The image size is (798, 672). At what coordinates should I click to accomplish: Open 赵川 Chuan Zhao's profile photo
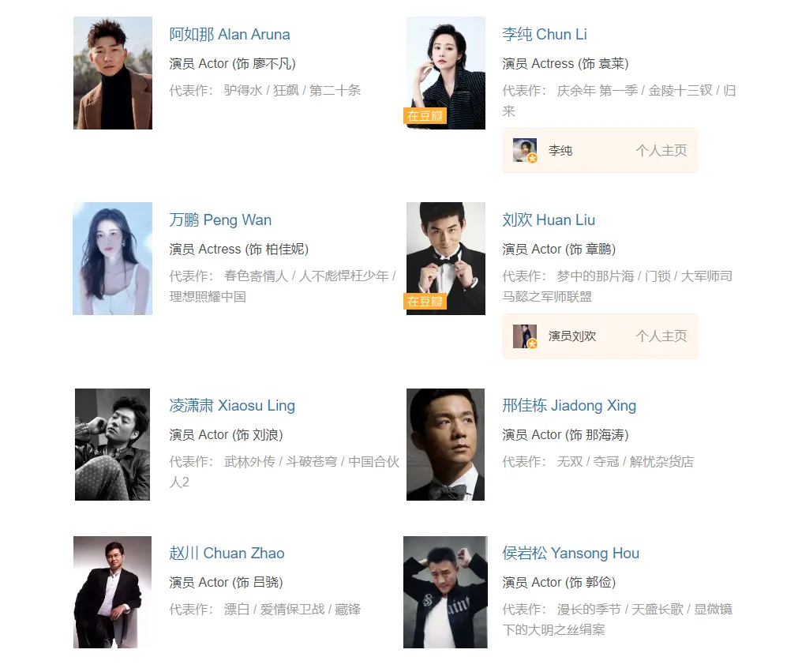(112, 592)
